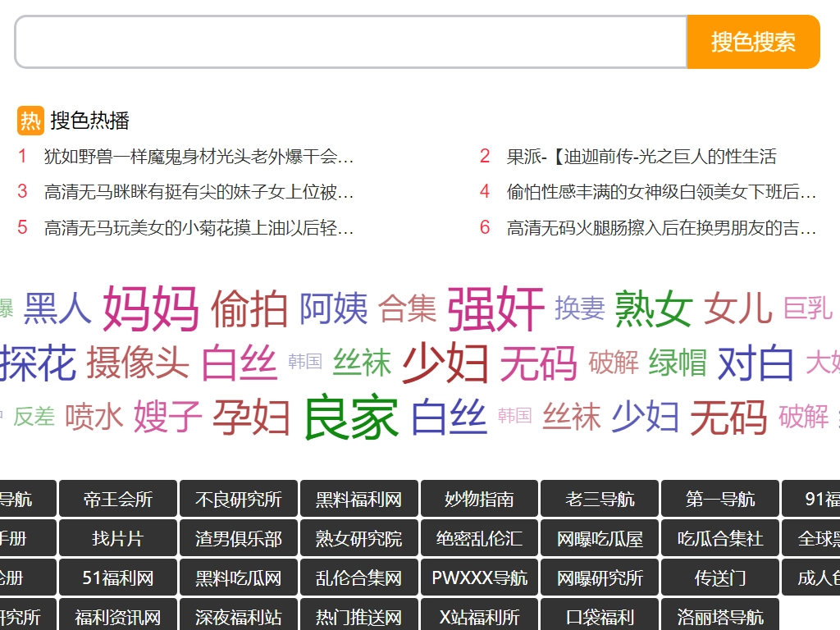Click the 热门推送网 navigation button

tap(359, 617)
